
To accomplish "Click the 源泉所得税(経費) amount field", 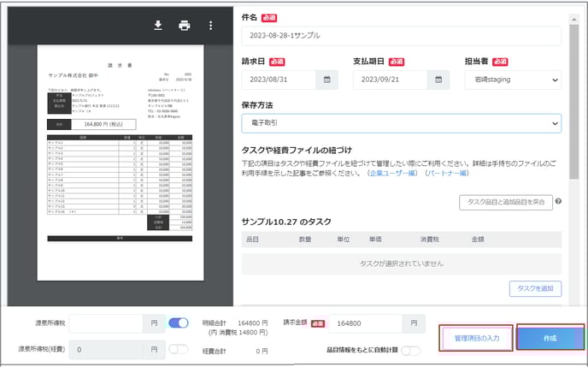I will (106, 349).
